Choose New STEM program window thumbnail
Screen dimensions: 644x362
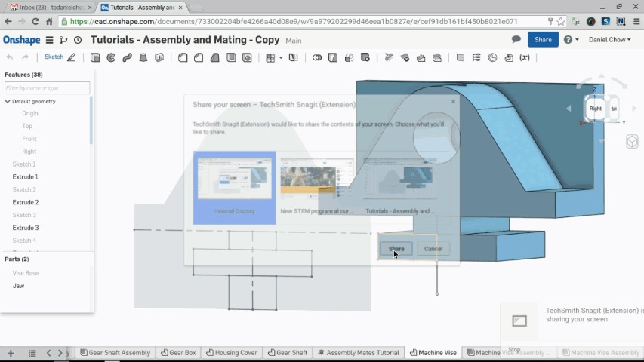point(316,188)
